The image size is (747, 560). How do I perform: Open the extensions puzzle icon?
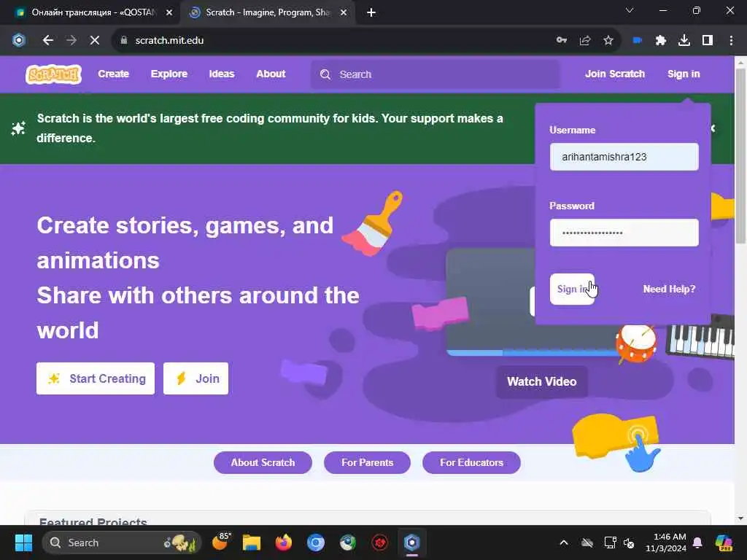pyautogui.click(x=660, y=41)
